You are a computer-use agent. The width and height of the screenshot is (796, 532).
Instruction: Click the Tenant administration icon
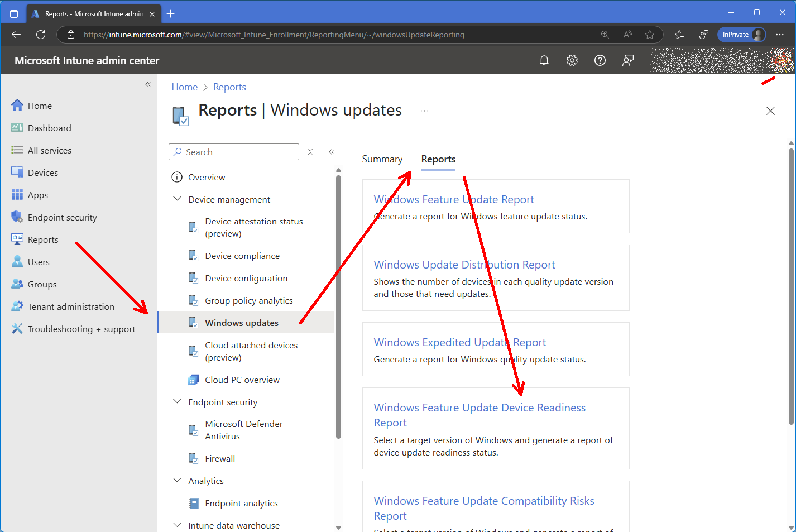coord(17,306)
